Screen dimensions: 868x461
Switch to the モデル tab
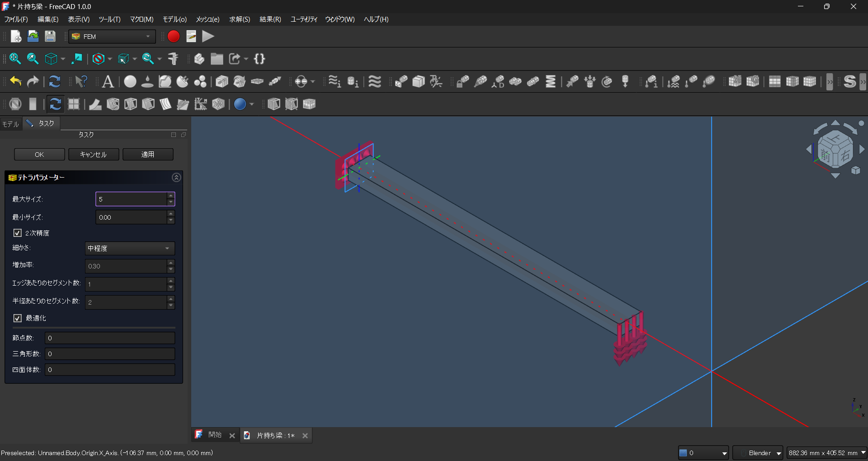[x=11, y=124]
